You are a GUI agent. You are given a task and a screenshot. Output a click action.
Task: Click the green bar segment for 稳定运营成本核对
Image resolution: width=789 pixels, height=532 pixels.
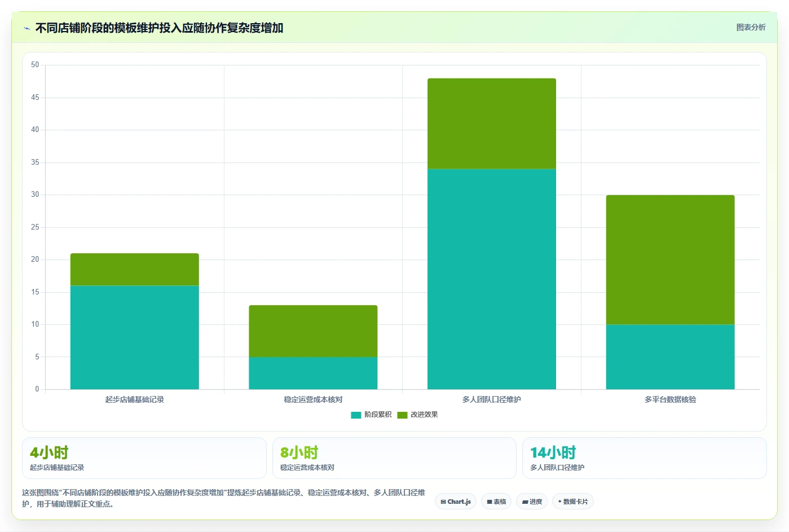[x=313, y=331]
